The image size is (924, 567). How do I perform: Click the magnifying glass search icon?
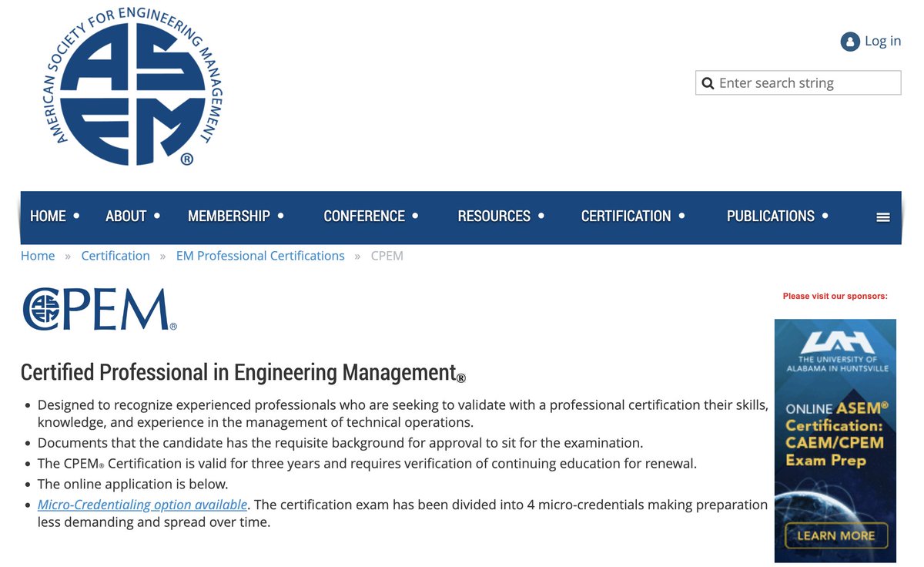[x=708, y=83]
